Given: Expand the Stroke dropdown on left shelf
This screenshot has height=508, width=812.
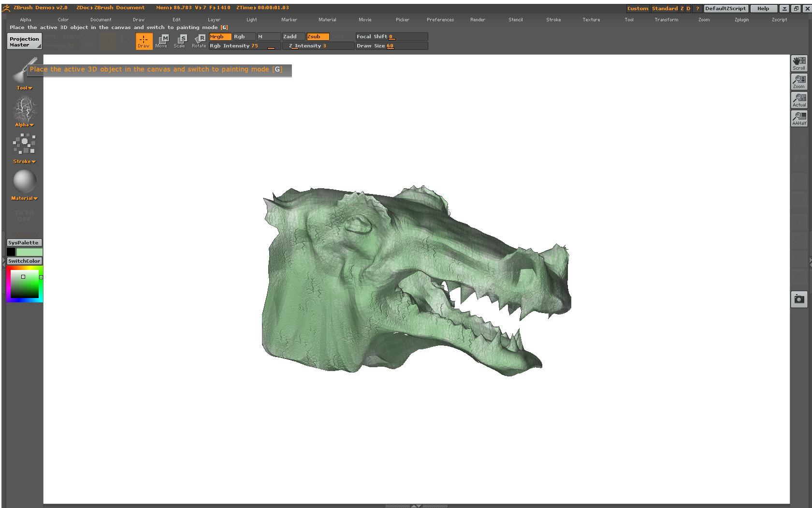Looking at the screenshot, I should coord(24,162).
